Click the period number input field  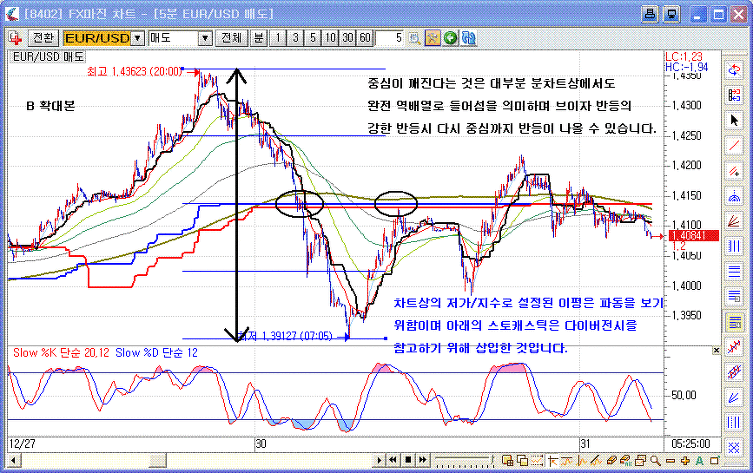[390, 38]
